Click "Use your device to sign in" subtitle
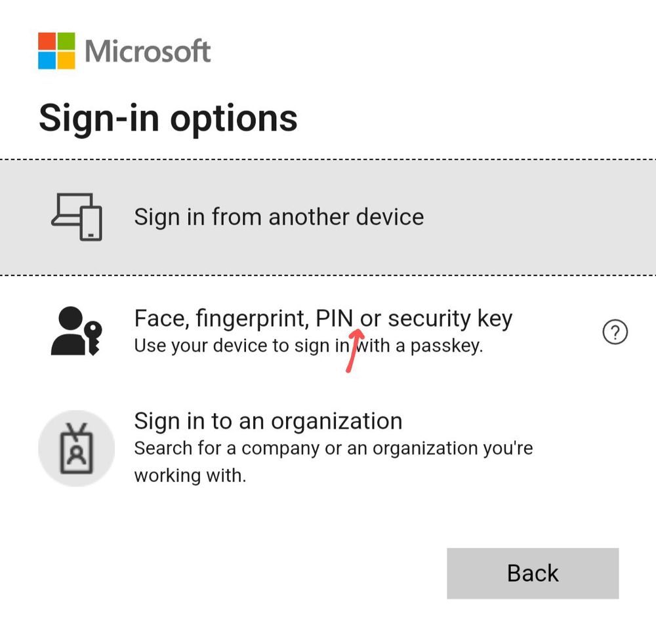This screenshot has width=656, height=644. (241, 346)
